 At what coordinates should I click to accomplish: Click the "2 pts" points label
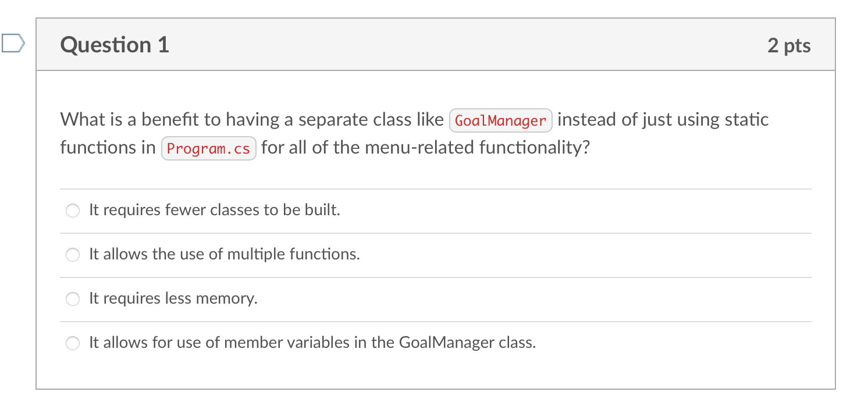(x=789, y=45)
